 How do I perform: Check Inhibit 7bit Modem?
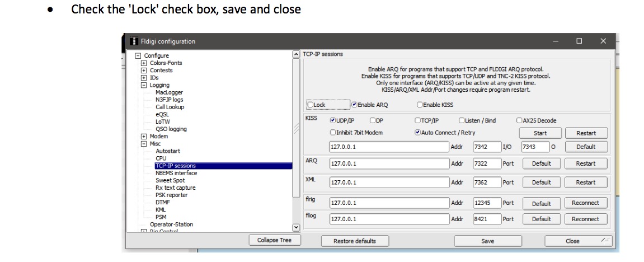point(333,132)
